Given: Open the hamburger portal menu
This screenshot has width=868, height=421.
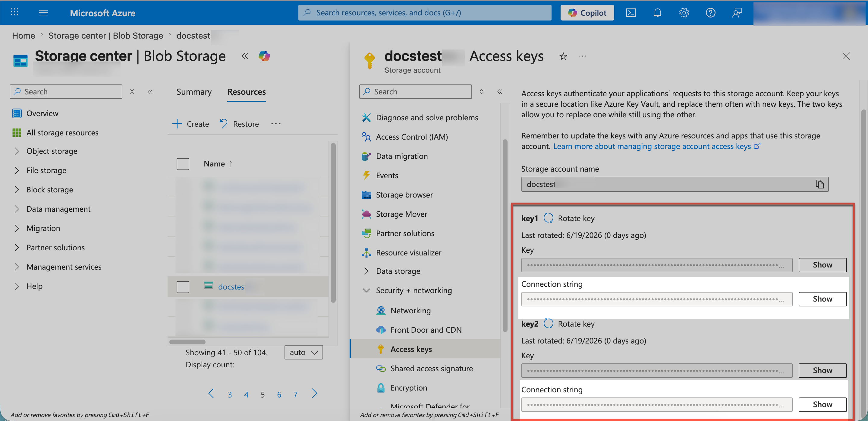Looking at the screenshot, I should [x=43, y=13].
